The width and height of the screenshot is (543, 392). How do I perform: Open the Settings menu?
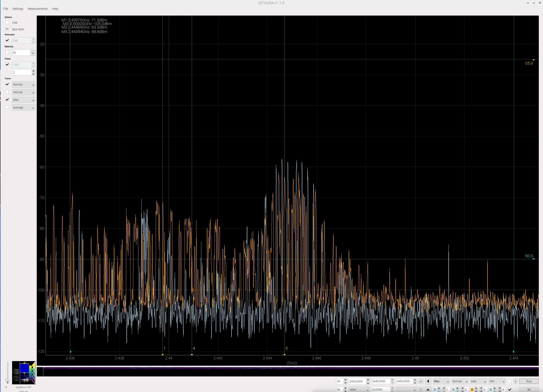pos(18,9)
